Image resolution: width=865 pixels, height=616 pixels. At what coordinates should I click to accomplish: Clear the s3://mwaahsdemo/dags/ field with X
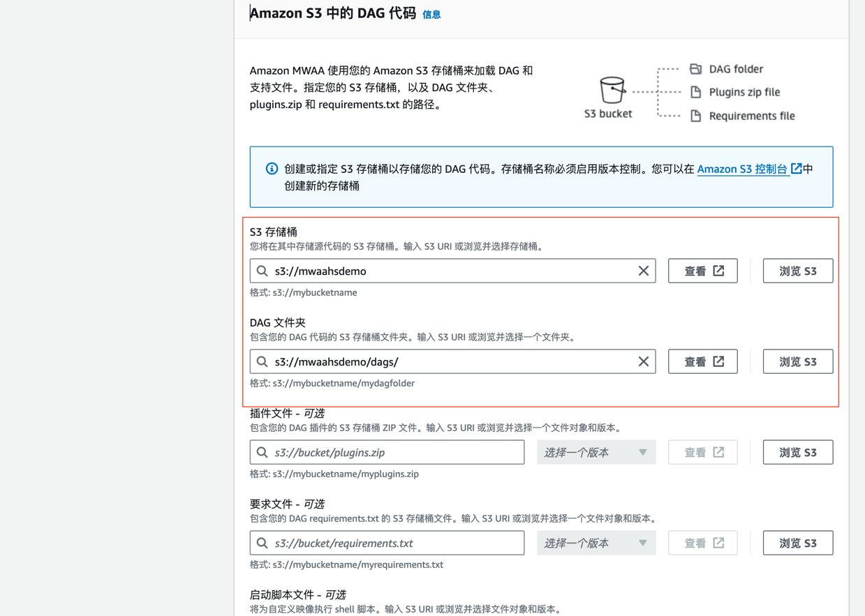pos(643,361)
